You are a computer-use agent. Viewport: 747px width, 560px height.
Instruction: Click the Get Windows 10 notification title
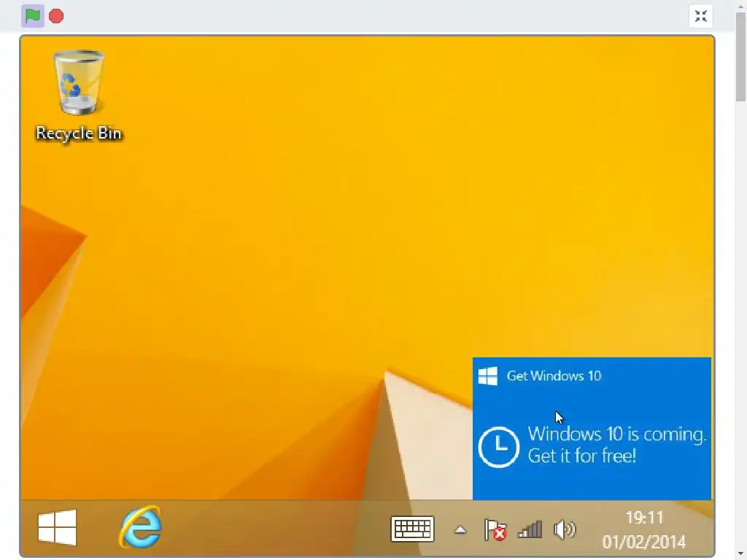click(x=554, y=376)
